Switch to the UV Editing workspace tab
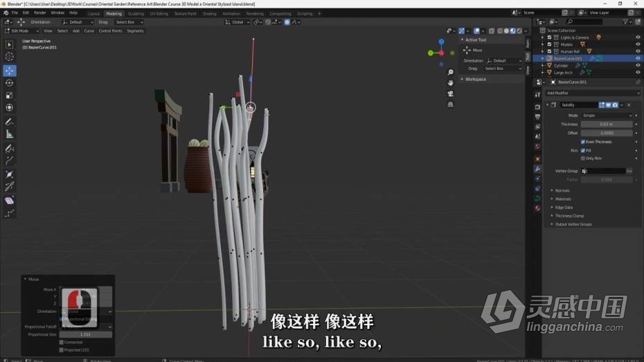The width and height of the screenshot is (644, 362). tap(159, 14)
